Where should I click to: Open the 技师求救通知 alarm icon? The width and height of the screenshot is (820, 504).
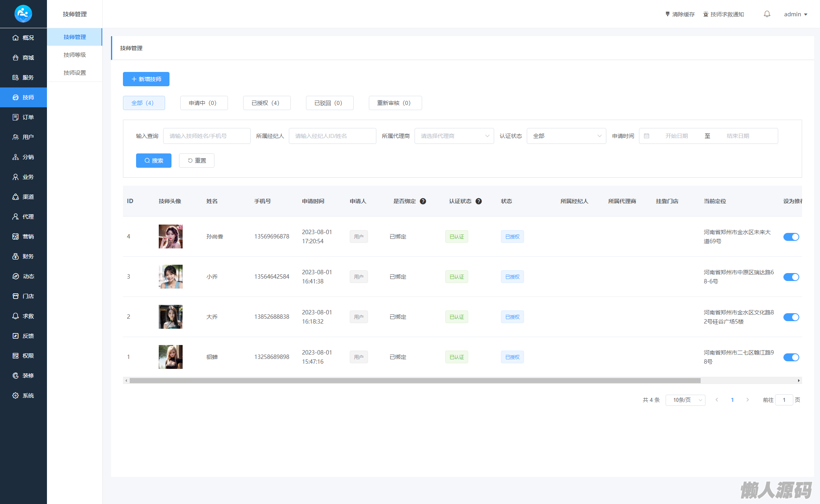click(x=705, y=14)
